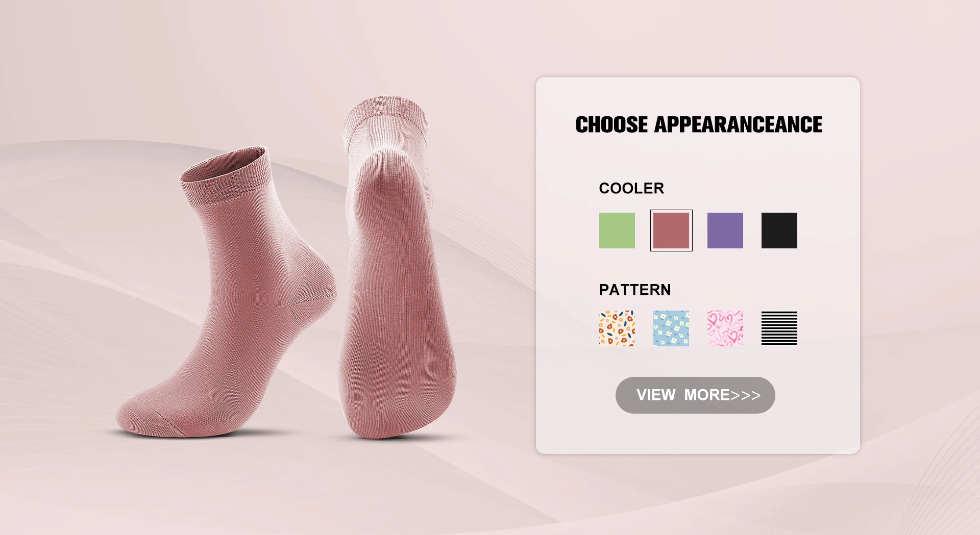Select the blue daisy pattern tile

(x=671, y=328)
